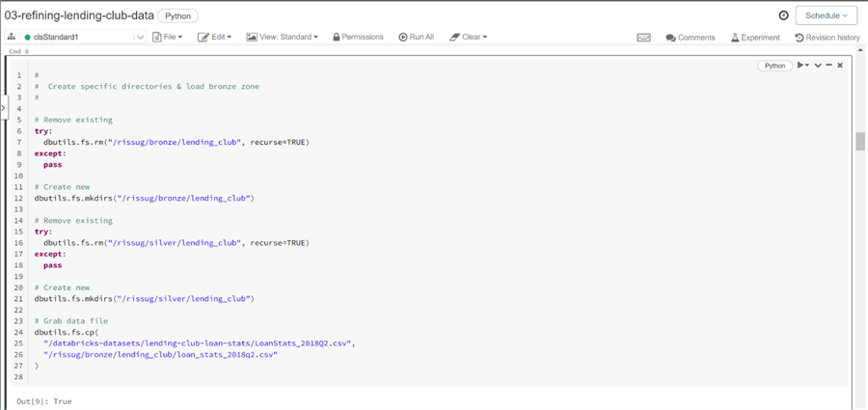Image resolution: width=868 pixels, height=410 pixels.
Task: Open the Edit menu
Action: tap(214, 38)
